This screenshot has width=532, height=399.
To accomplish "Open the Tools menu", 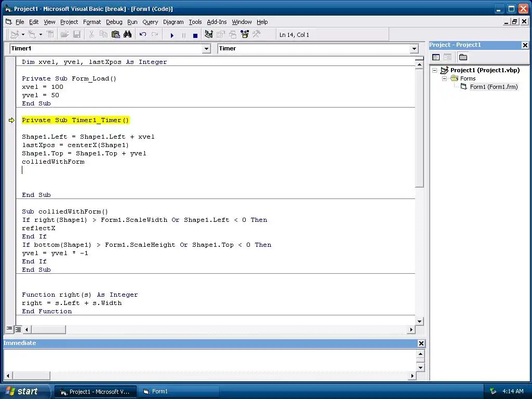I will pyautogui.click(x=195, y=22).
